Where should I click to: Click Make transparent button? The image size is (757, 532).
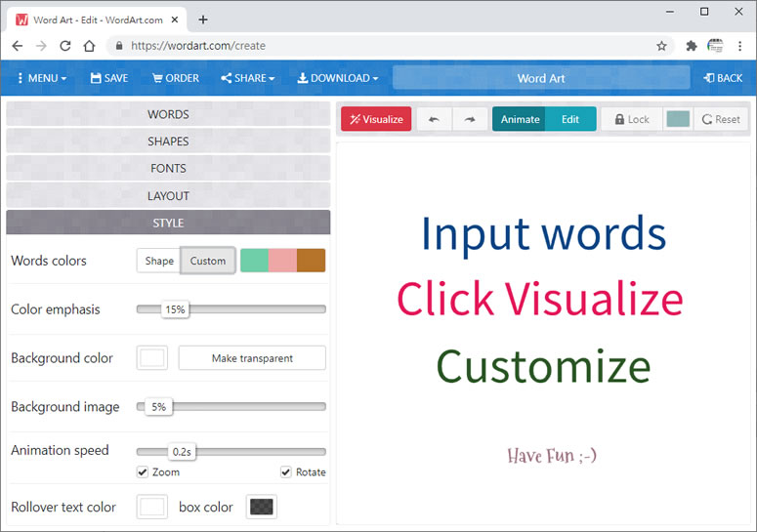252,358
